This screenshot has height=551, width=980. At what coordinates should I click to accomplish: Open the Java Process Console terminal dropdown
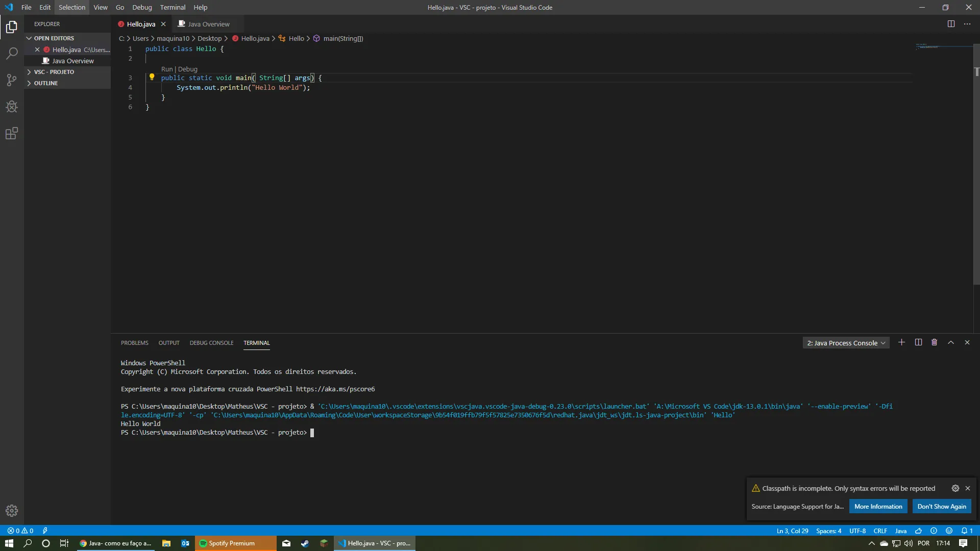tap(846, 343)
